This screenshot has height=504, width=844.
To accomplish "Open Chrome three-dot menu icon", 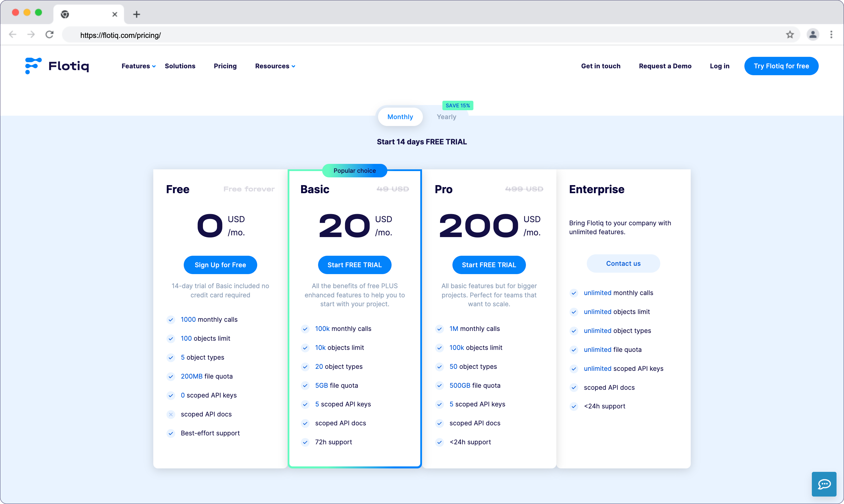I will [831, 35].
